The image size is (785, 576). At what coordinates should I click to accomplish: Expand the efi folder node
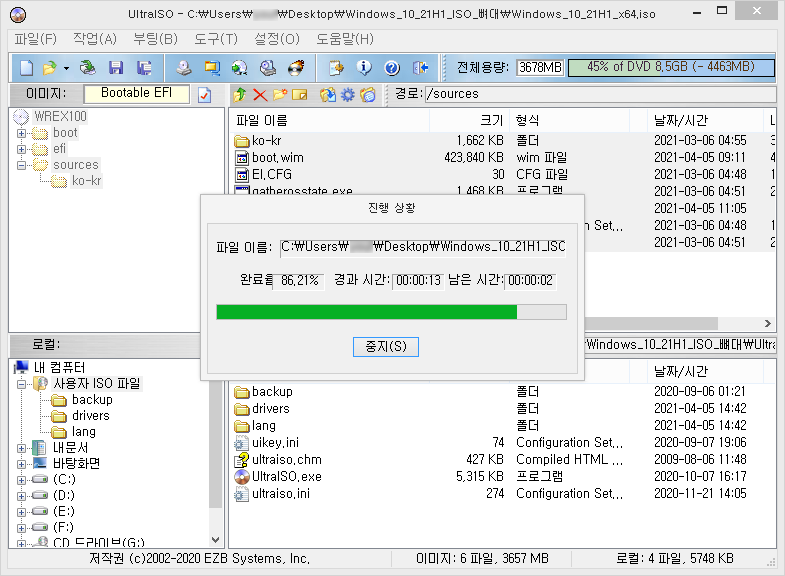click(x=22, y=149)
